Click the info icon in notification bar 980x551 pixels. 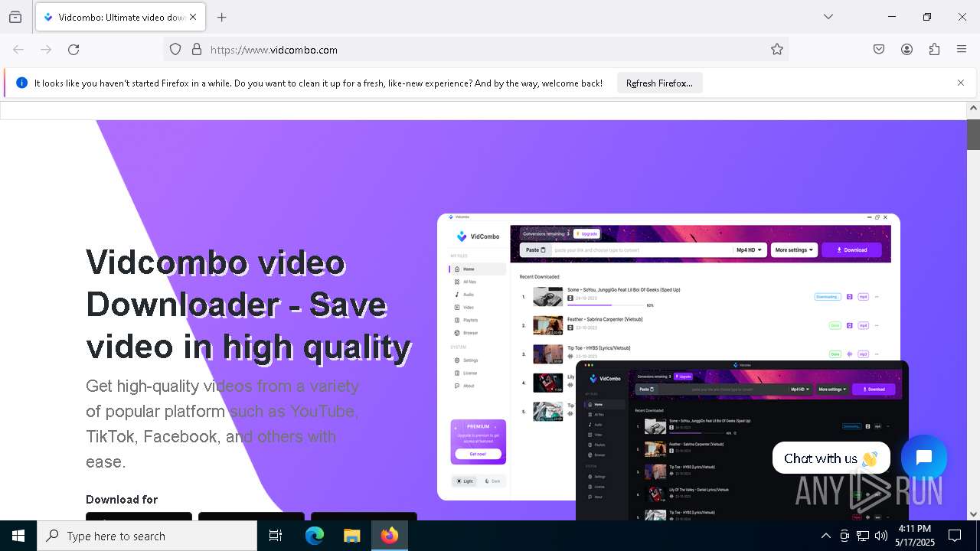tap(21, 83)
